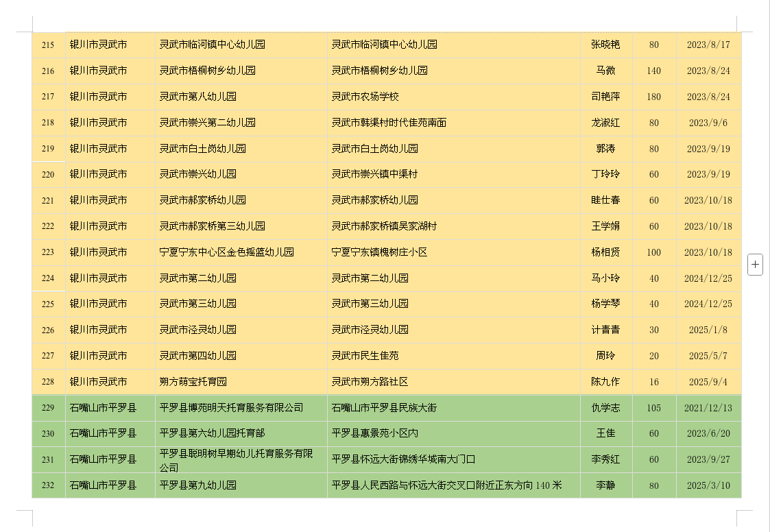Click the plus button beside the table
This screenshot has width=770, height=532.
coord(755,265)
